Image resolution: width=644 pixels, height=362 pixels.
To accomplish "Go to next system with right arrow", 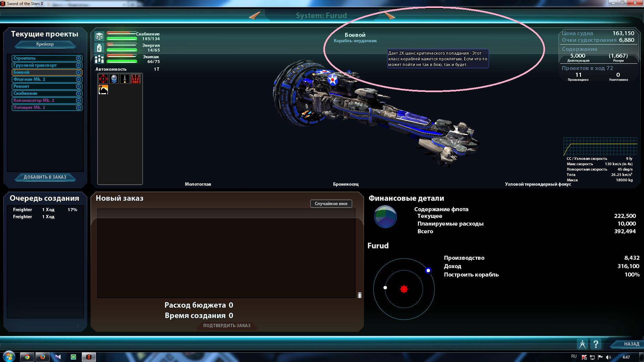I will (389, 15).
